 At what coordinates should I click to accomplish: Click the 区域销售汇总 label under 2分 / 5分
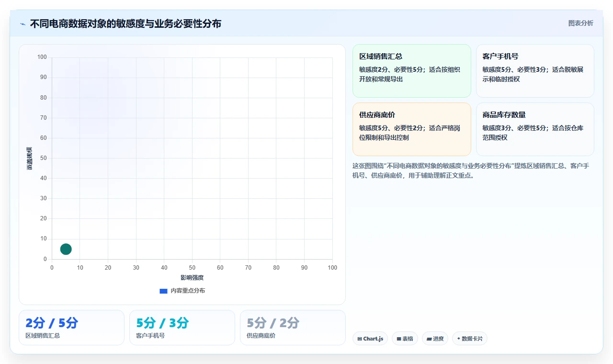click(43, 336)
